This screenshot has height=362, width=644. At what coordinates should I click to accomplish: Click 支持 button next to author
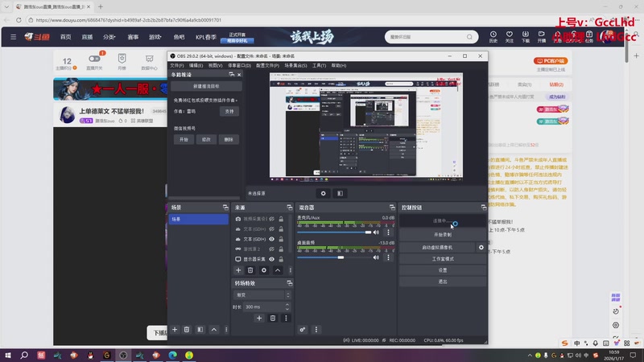[x=229, y=111]
